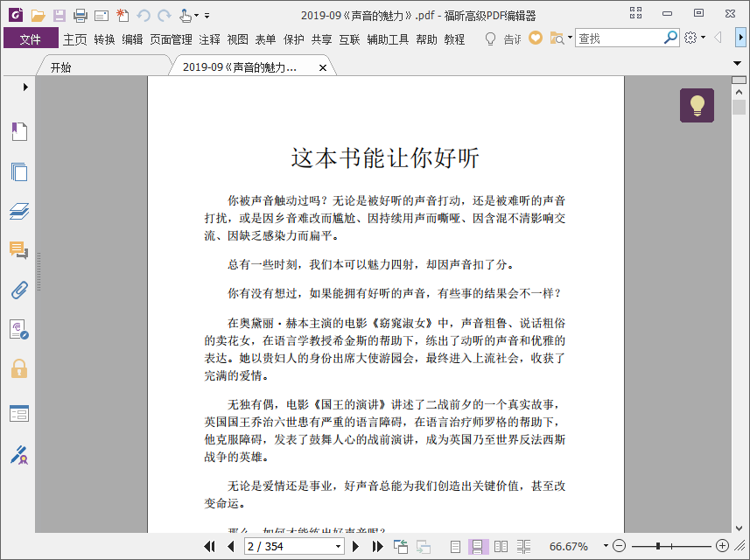Screen dimensions: 750x560
Task: Jump to the last page
Action: click(x=378, y=546)
